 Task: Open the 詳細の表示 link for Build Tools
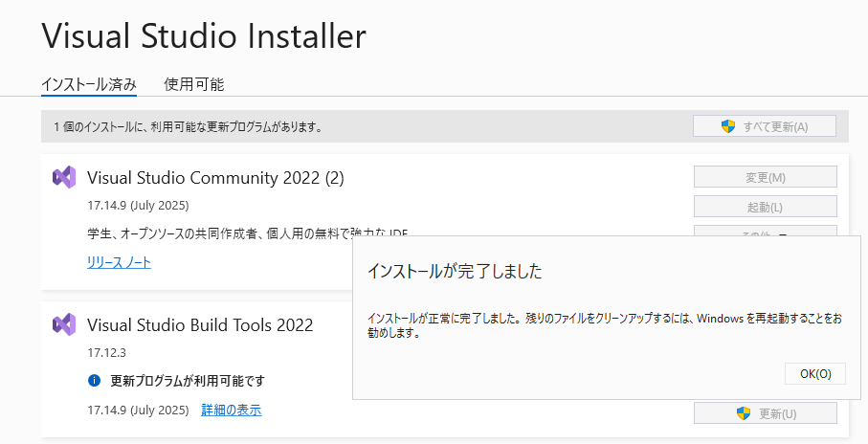[x=232, y=411]
